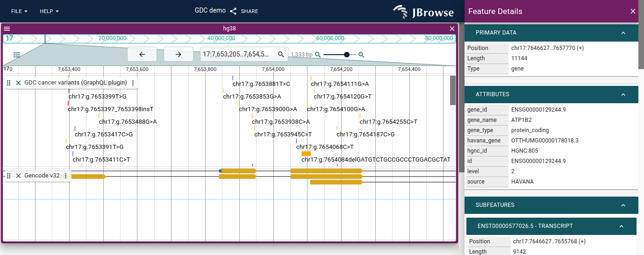Open the track selector list icon
Image resolution: width=644 pixels, height=255 pixels.
point(17,55)
